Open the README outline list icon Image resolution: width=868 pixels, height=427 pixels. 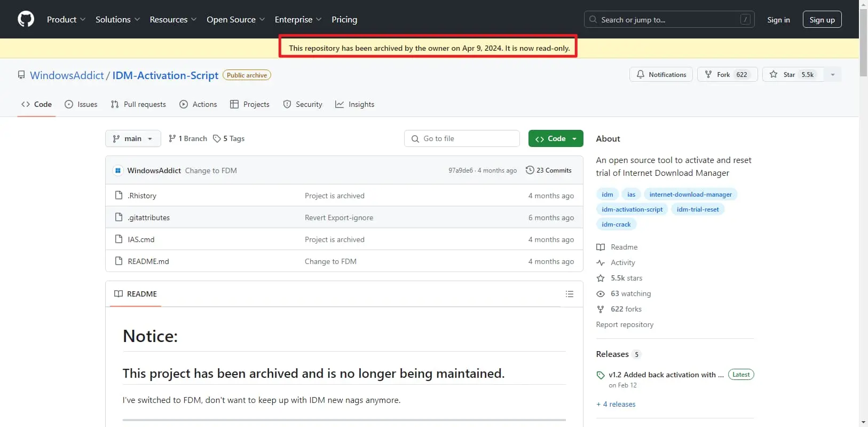[x=570, y=294]
